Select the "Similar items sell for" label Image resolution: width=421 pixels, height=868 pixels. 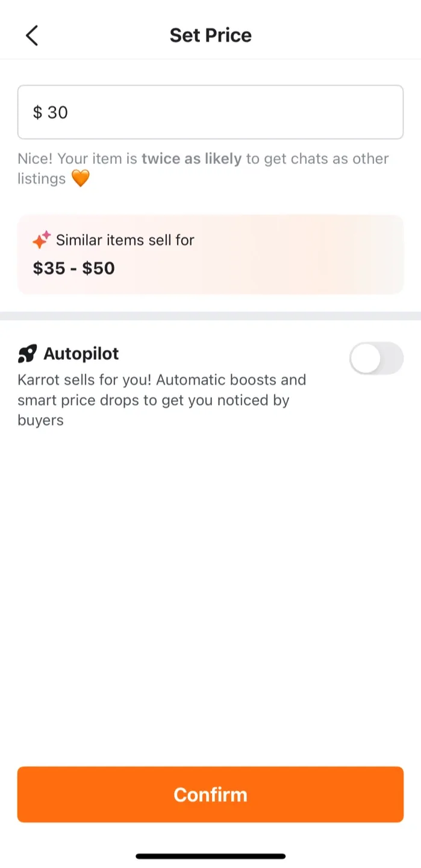(125, 240)
